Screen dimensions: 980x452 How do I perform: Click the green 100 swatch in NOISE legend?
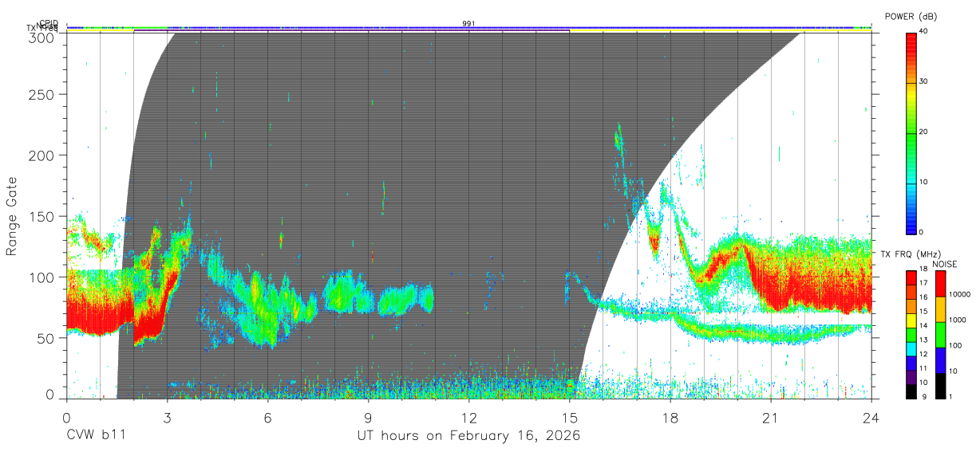(940, 334)
